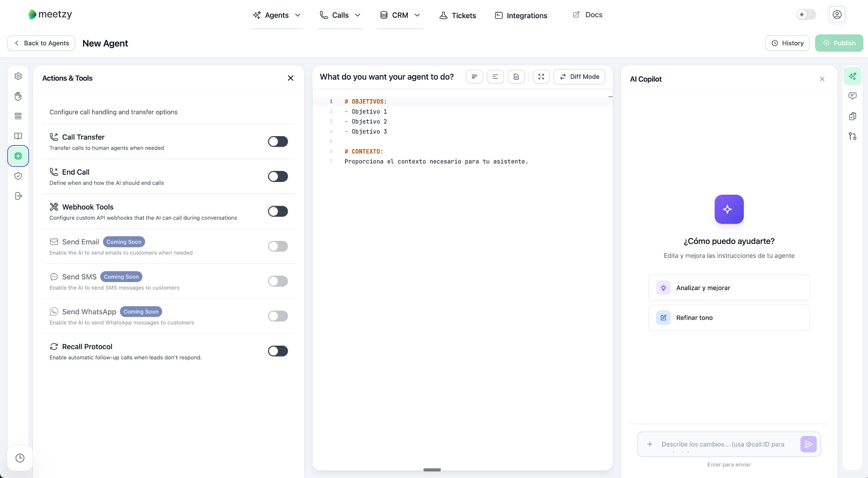Viewport: 868px width, 478px height.
Task: Click the gear settings icon in left sidebar
Action: coord(18,76)
